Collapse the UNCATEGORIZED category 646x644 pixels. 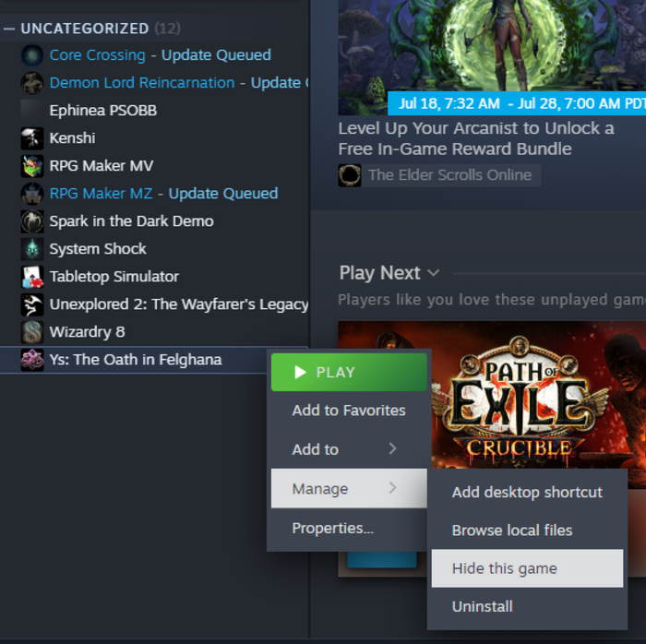click(x=9, y=29)
